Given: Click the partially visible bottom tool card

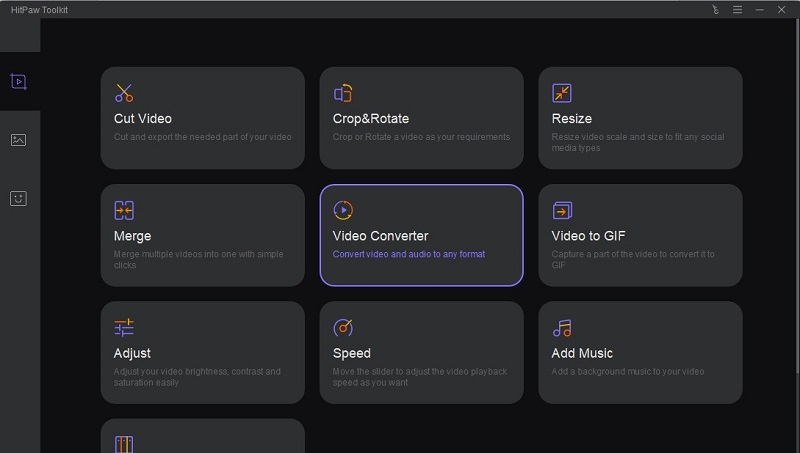Looking at the screenshot, I should tap(202, 437).
